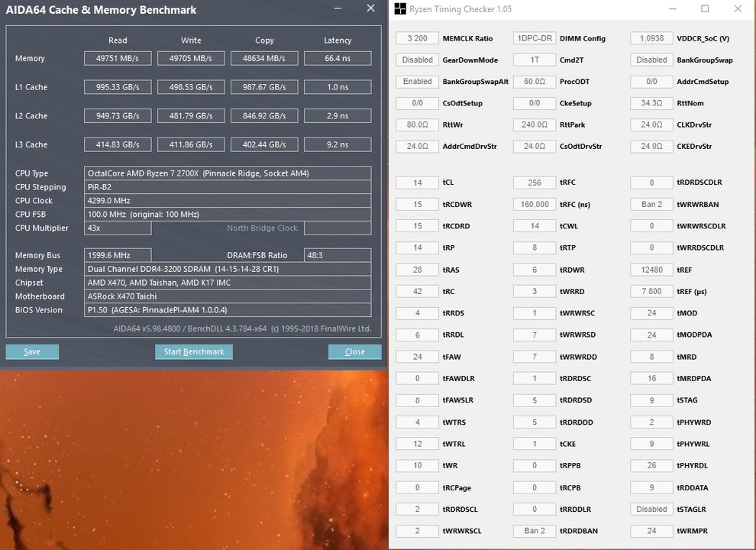Viewport: 756px width, 550px height.
Task: Maximize the Ryzen Timing Checker window
Action: (705, 9)
